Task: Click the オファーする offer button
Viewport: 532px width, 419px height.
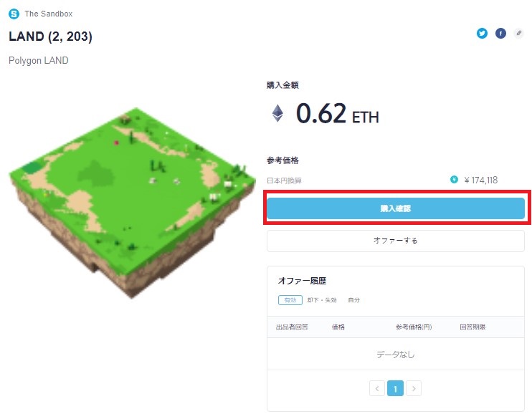Action: pos(396,241)
